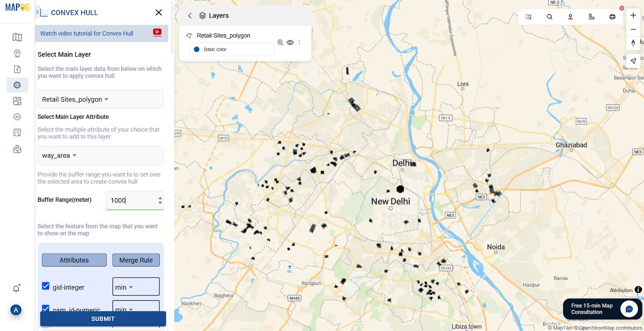Screen dimensions: 644x331
Task: Close the map toolbar with red X
Action: point(622,8)
